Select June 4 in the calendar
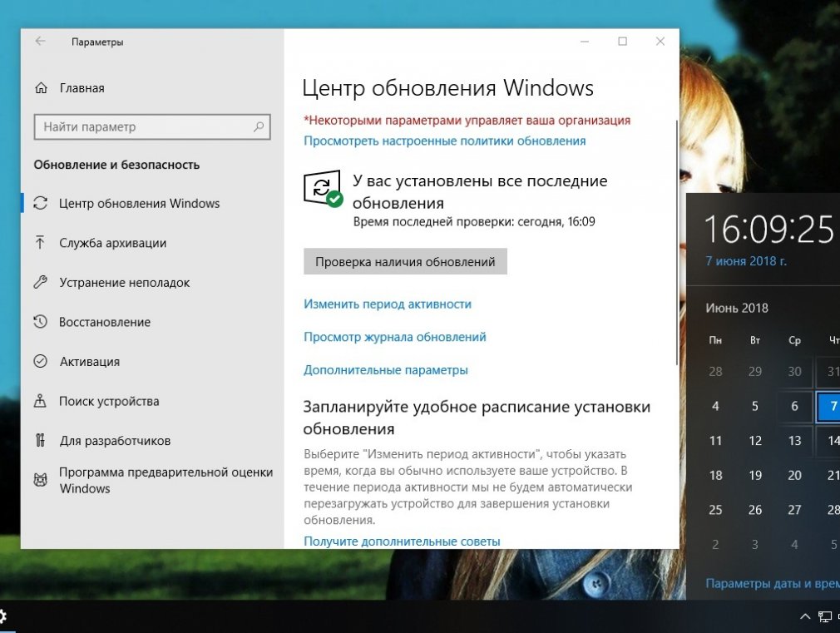840x633 pixels. click(x=715, y=406)
